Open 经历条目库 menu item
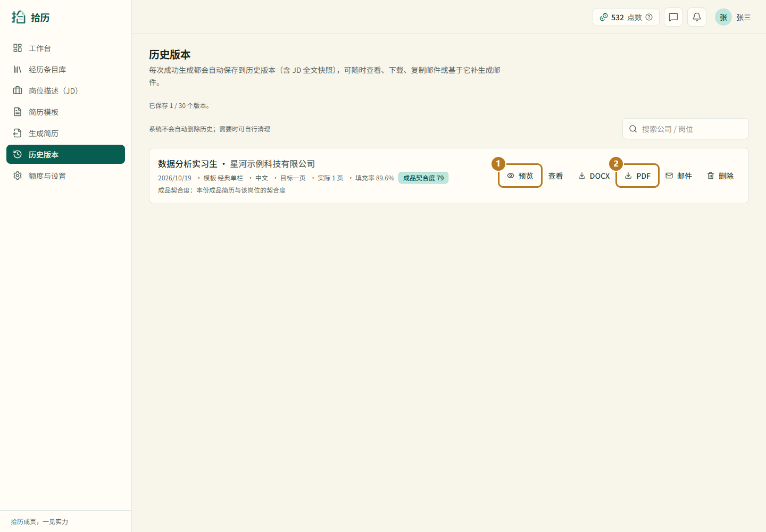 click(65, 69)
